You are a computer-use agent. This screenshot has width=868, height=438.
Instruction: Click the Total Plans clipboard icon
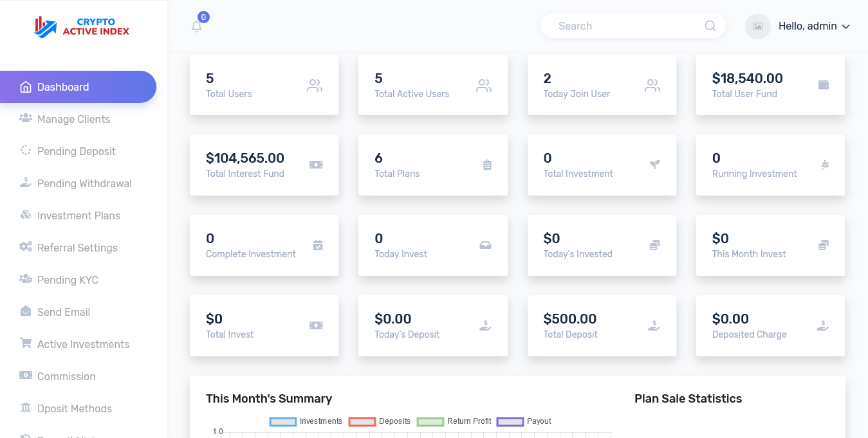tap(487, 165)
